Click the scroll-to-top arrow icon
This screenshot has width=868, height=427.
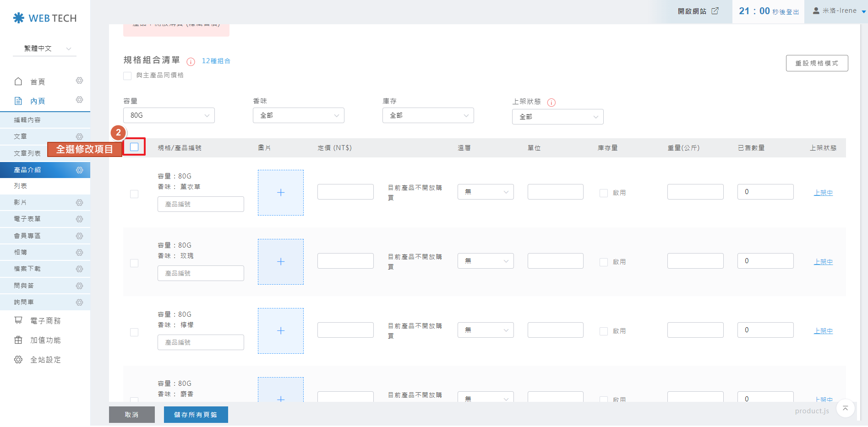pos(845,408)
